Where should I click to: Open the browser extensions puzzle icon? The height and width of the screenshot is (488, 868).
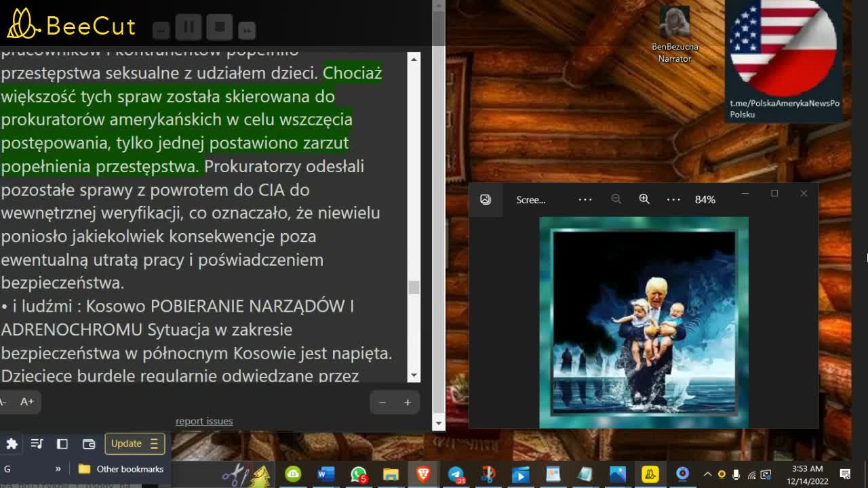point(12,444)
